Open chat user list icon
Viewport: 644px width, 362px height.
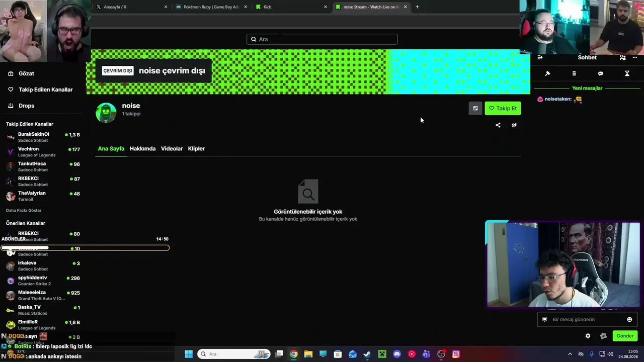click(x=623, y=57)
